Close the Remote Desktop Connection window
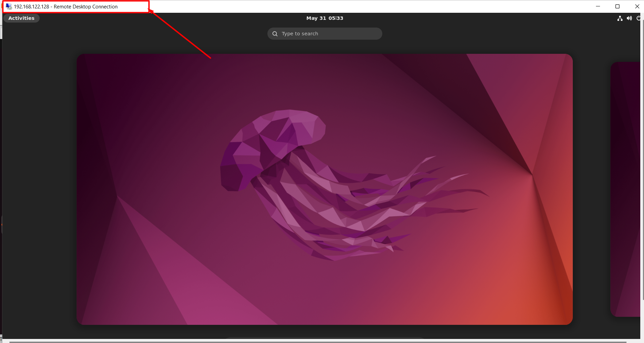The height and width of the screenshot is (343, 644). pyautogui.click(x=636, y=6)
